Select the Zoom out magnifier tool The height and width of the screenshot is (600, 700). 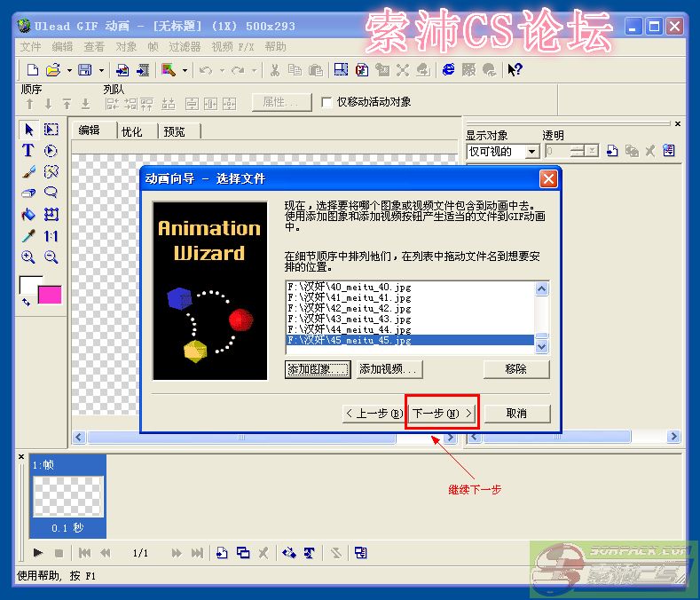tap(51, 257)
